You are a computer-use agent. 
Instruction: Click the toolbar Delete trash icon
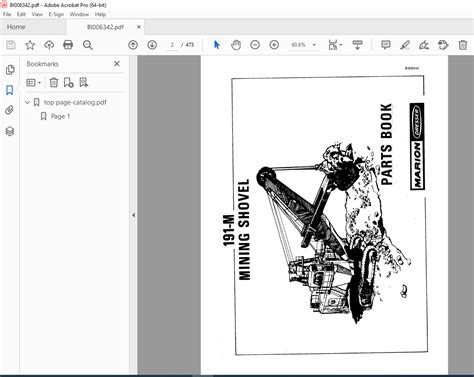point(463,45)
